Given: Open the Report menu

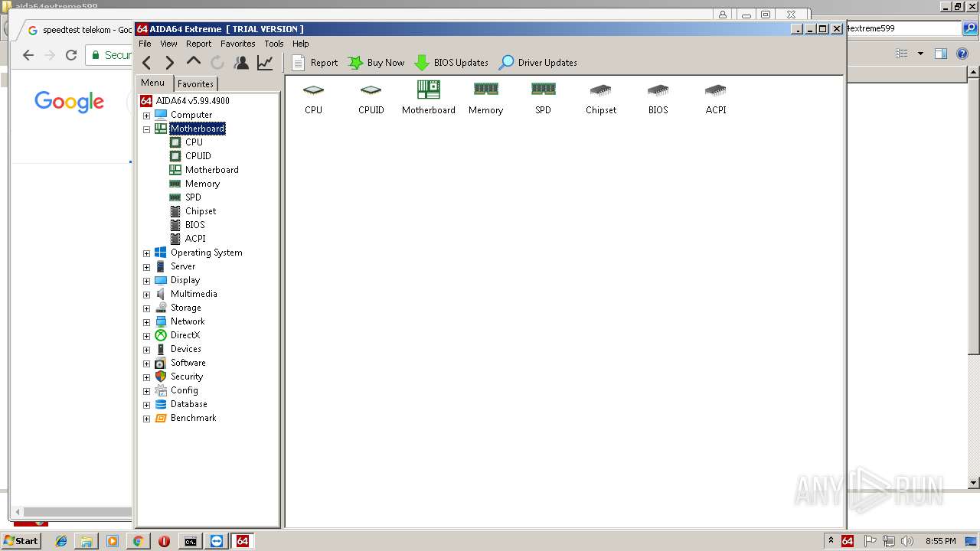Looking at the screenshot, I should coord(198,44).
